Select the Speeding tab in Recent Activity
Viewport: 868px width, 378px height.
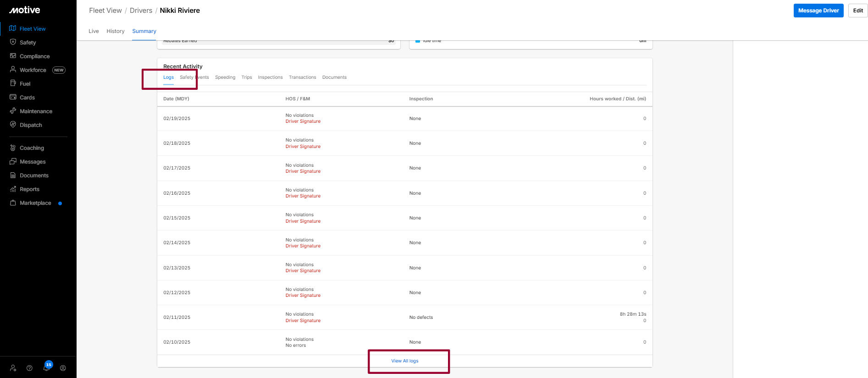pos(225,77)
